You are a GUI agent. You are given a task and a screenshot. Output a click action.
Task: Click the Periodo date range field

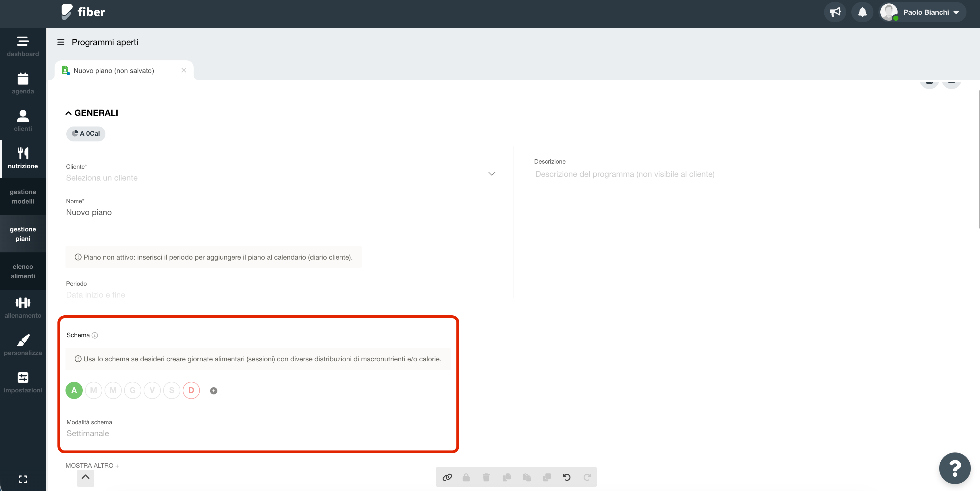[281, 295]
